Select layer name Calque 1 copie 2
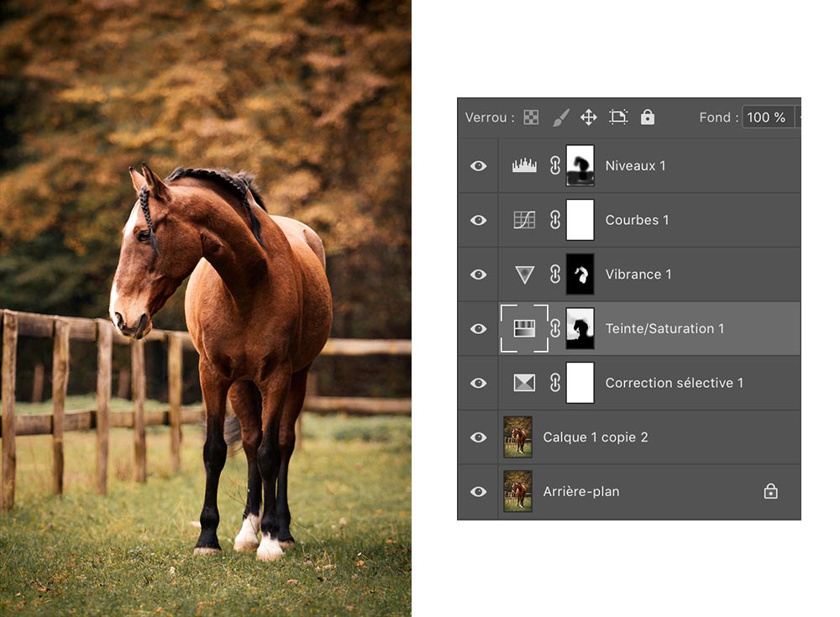The width and height of the screenshot is (840, 617). tap(596, 437)
